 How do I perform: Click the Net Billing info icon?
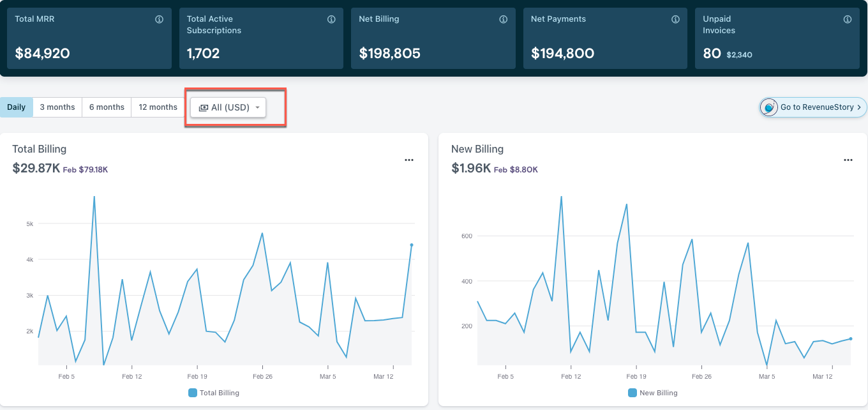[504, 20]
